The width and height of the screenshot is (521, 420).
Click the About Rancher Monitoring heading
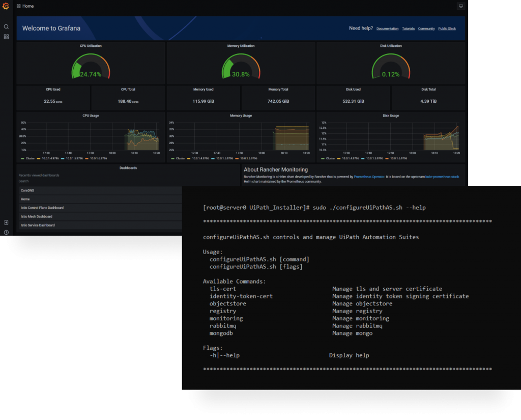[276, 170]
